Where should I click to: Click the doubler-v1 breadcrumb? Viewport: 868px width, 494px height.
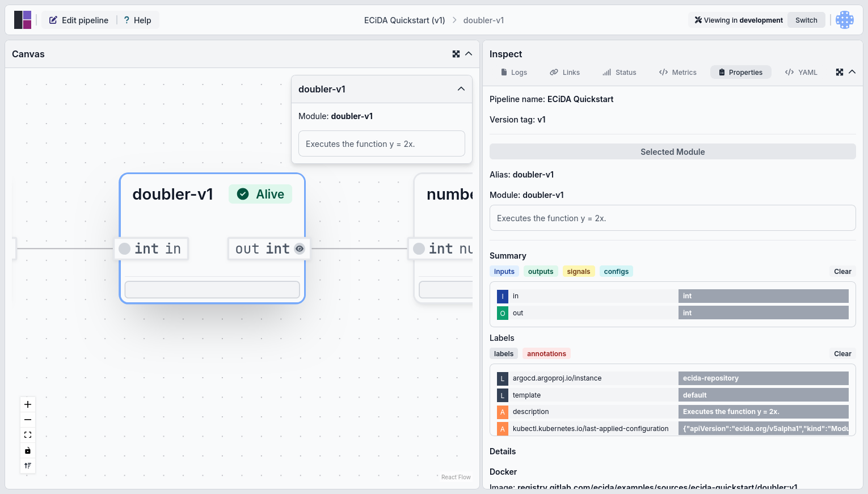click(483, 20)
